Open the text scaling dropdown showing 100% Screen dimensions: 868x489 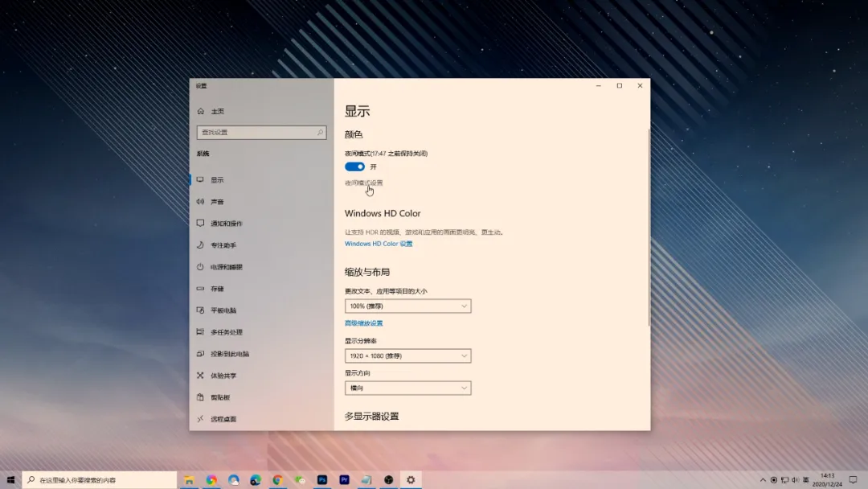[x=407, y=306]
